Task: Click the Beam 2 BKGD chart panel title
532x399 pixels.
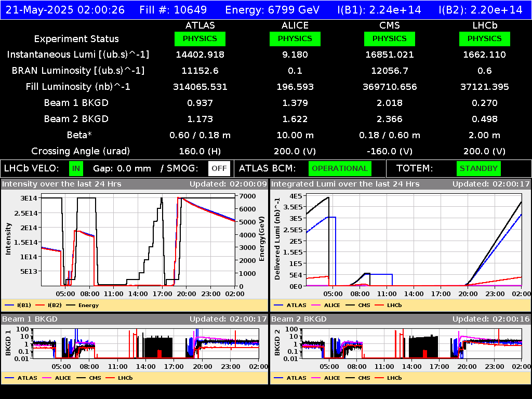Action: click(299, 319)
